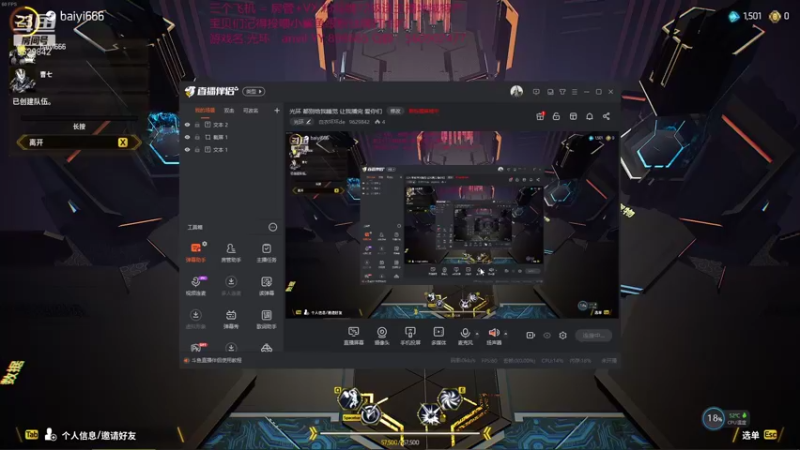The height and width of the screenshot is (450, 800).
Task: Click the funnel-shaped icon in the title bar
Action: coord(562,92)
